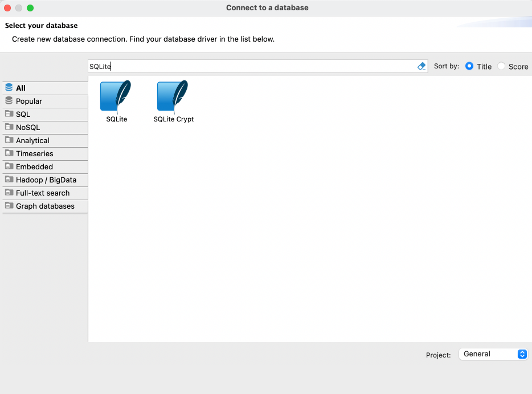The image size is (532, 394).
Task: Click the folder icon beside NoSQL
Action: pyautogui.click(x=9, y=127)
